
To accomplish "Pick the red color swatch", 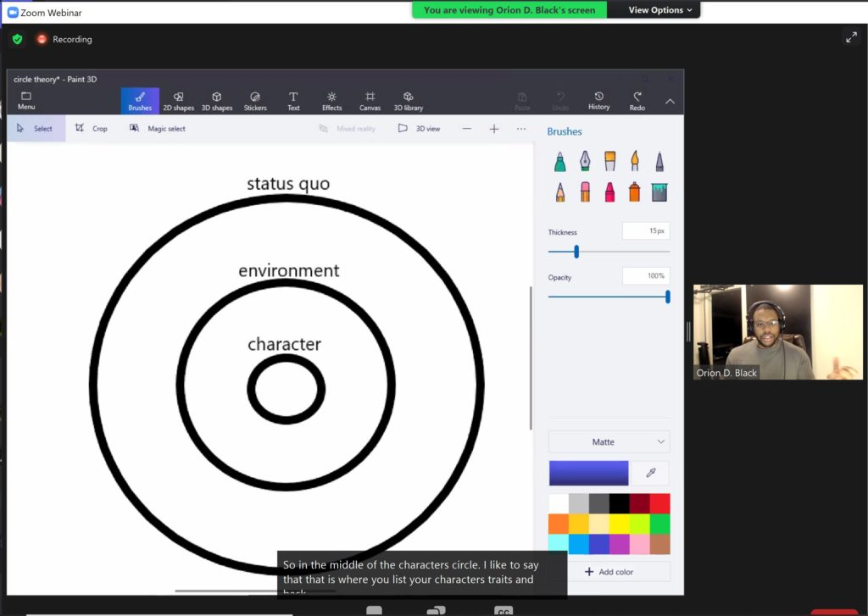I will click(659, 503).
